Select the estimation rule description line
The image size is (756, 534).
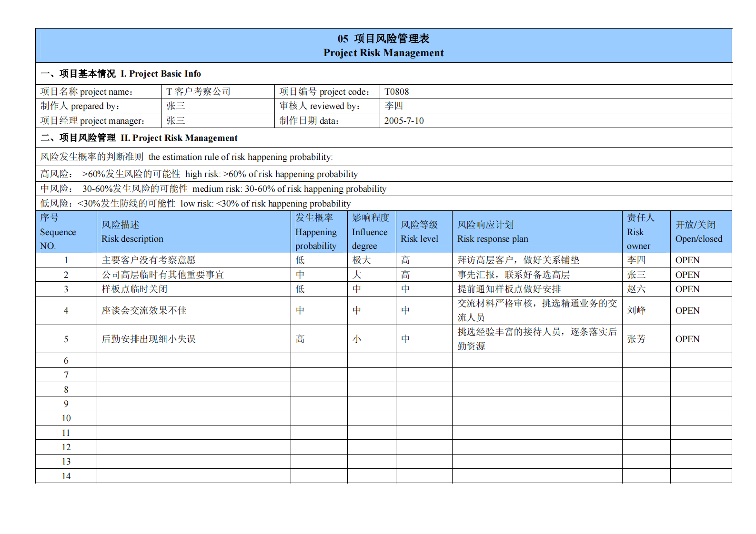click(187, 157)
